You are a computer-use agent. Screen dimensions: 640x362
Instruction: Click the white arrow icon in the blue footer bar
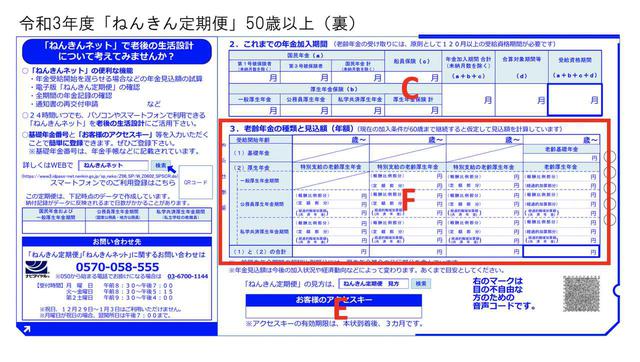27,329
